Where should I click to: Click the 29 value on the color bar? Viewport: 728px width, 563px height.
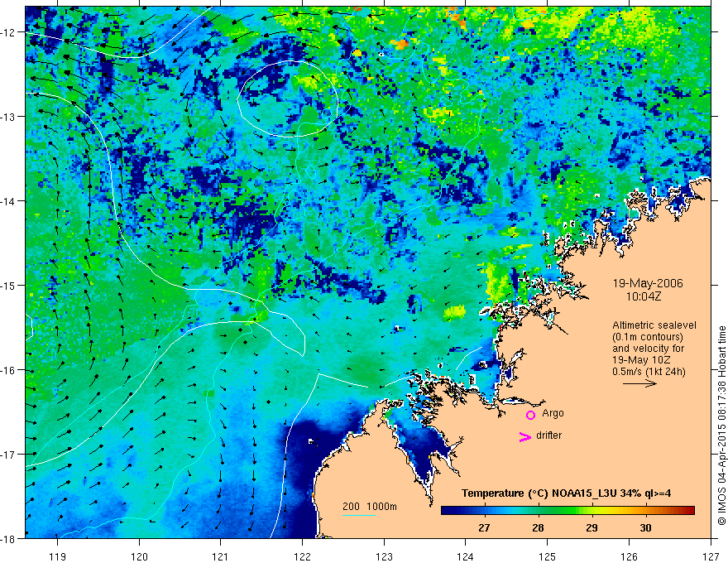point(591,527)
